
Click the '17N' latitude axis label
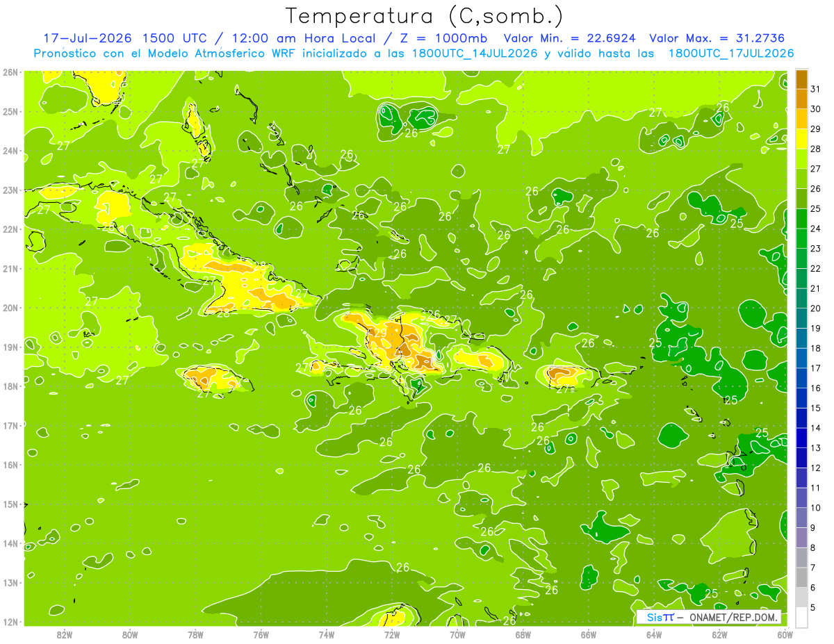point(10,425)
